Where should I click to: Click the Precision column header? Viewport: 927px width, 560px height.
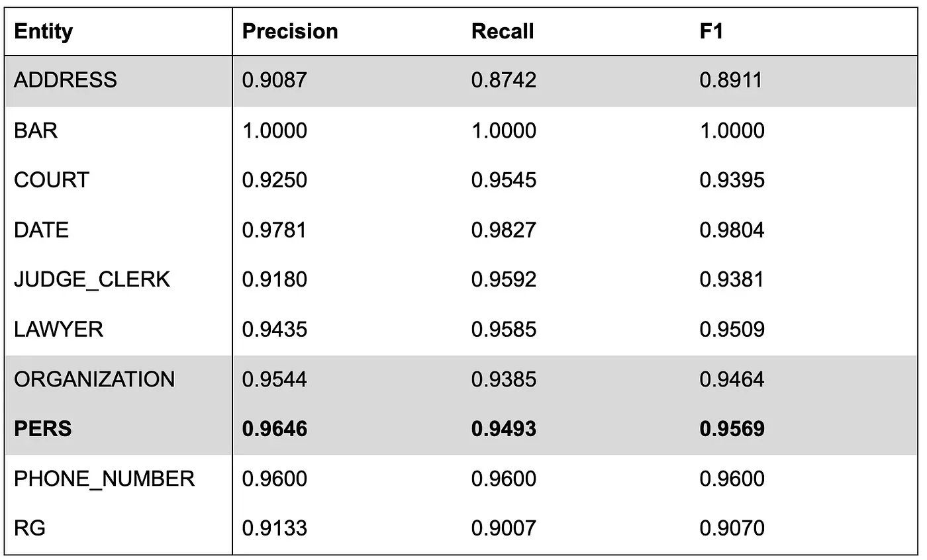point(290,32)
